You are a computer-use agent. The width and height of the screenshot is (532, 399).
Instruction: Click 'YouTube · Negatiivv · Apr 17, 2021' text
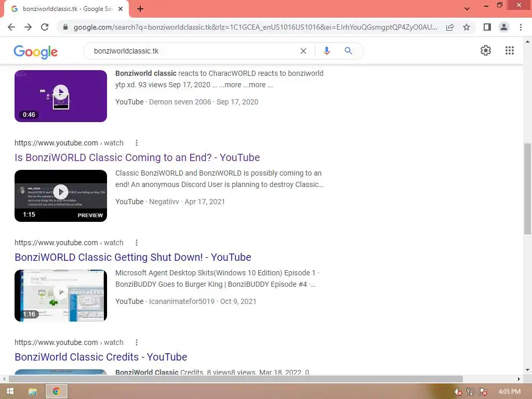pyautogui.click(x=170, y=202)
